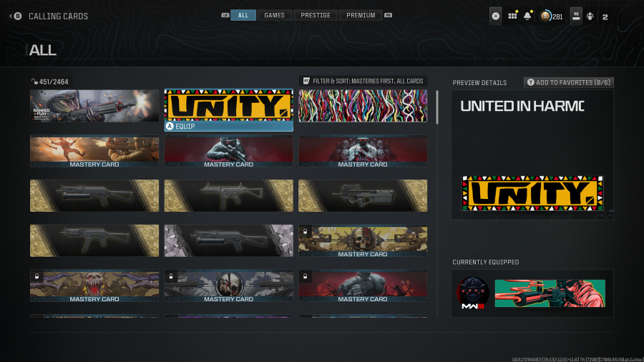
Task: Click the filter icon beside Filter & Sort
Action: click(x=306, y=81)
